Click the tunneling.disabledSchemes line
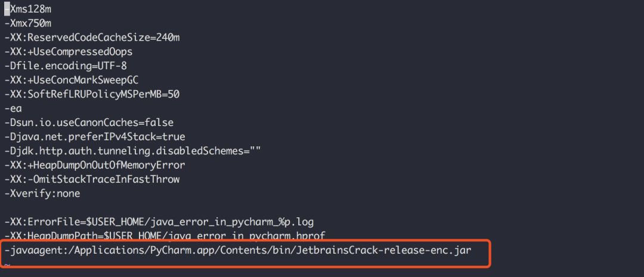The height and width of the screenshot is (277, 644). (x=132, y=151)
